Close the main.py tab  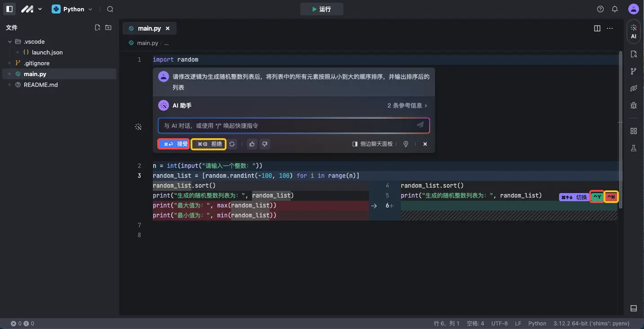pos(168,28)
